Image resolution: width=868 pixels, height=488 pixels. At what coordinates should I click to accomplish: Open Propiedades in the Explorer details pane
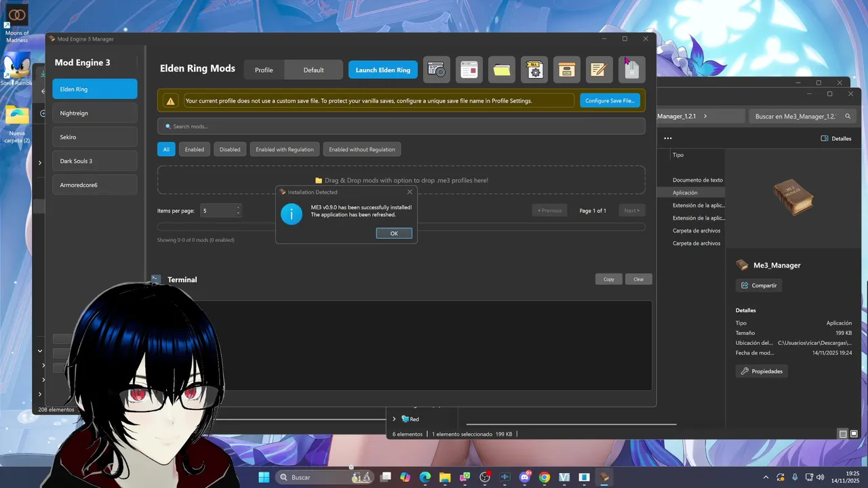pos(762,371)
